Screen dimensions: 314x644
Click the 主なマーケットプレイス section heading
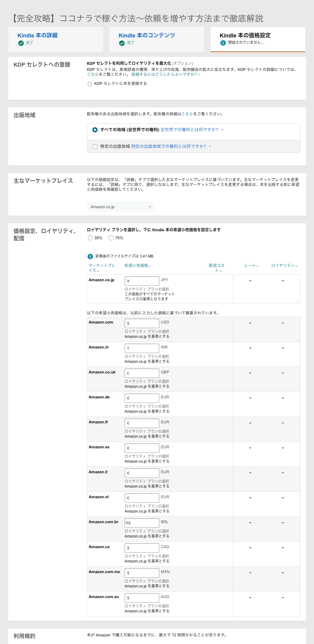[43, 181]
